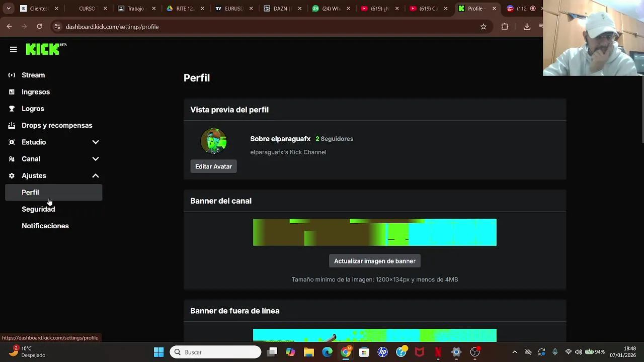Click the Kick beta logo
This screenshot has width=644, height=362.
46,49
